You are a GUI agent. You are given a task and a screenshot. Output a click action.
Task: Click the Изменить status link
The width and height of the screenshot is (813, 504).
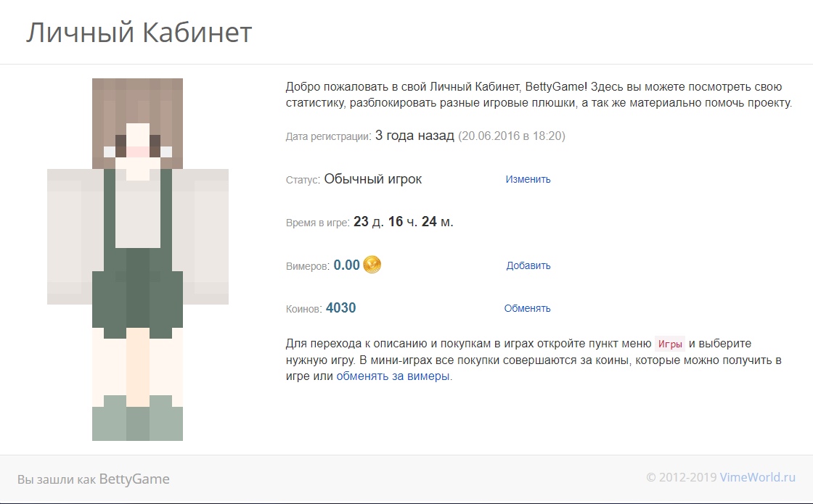(528, 179)
